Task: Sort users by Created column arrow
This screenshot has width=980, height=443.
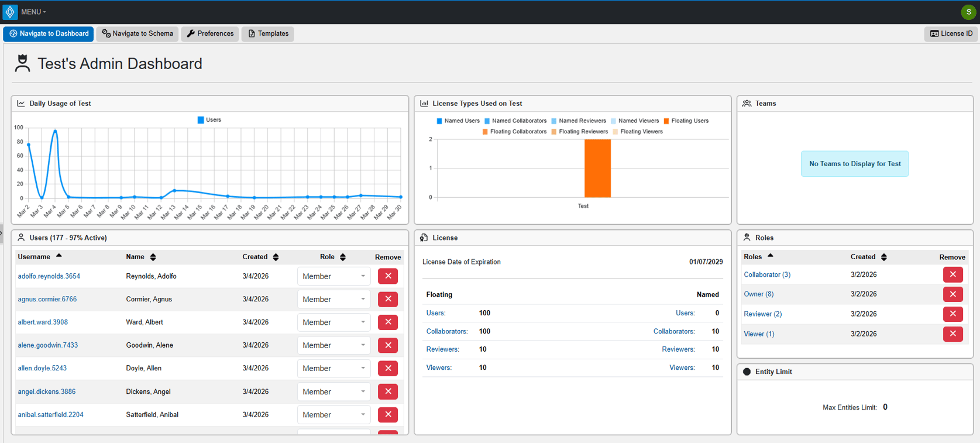Action: [276, 257]
